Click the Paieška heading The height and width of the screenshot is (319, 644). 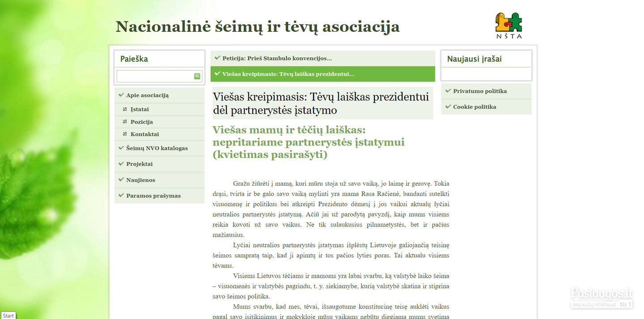[x=134, y=59]
